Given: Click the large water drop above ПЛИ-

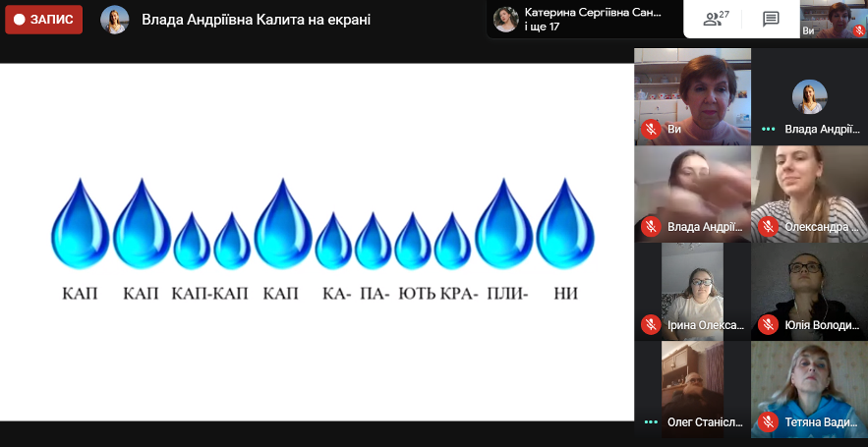Looking at the screenshot, I should pyautogui.click(x=503, y=224).
